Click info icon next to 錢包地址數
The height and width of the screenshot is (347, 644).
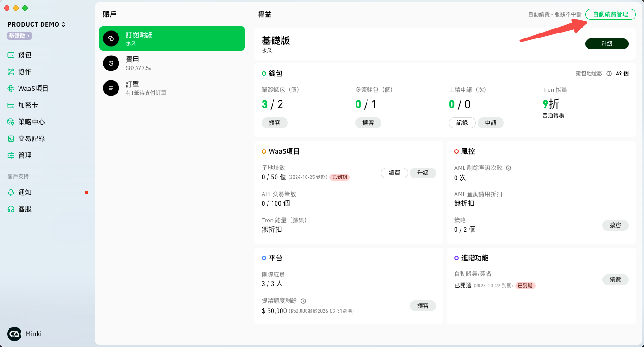609,74
